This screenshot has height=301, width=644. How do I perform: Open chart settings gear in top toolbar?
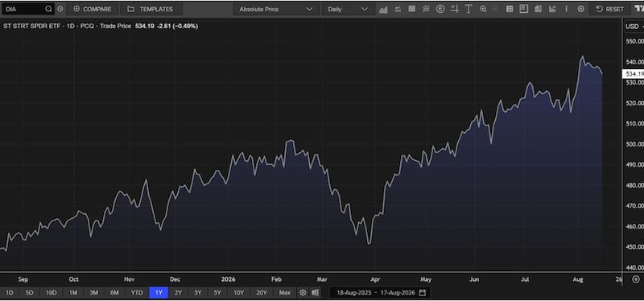tap(580, 9)
